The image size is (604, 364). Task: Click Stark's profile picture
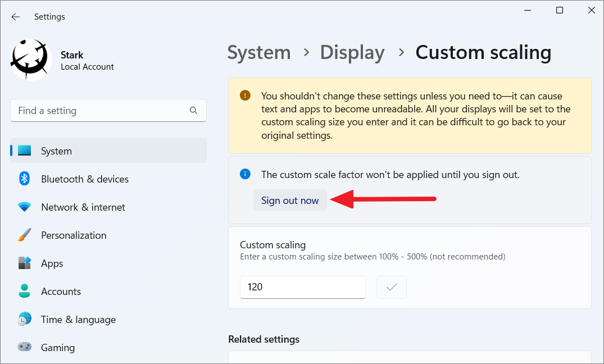(31, 58)
